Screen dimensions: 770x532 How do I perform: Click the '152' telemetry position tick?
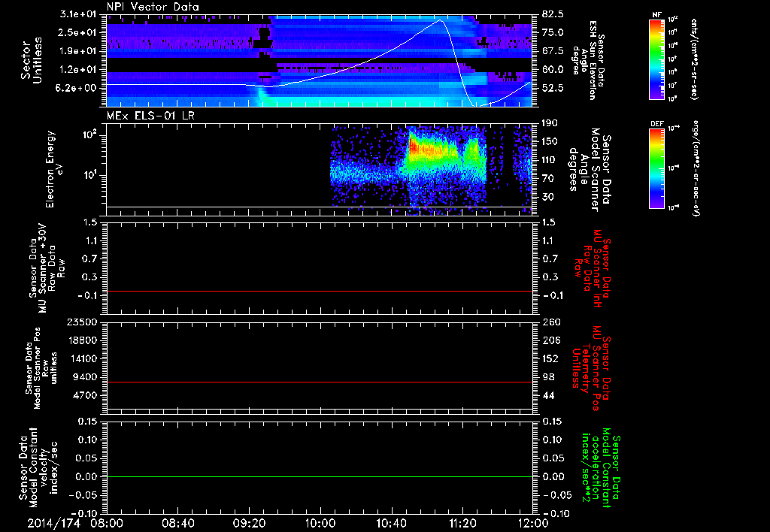point(550,358)
